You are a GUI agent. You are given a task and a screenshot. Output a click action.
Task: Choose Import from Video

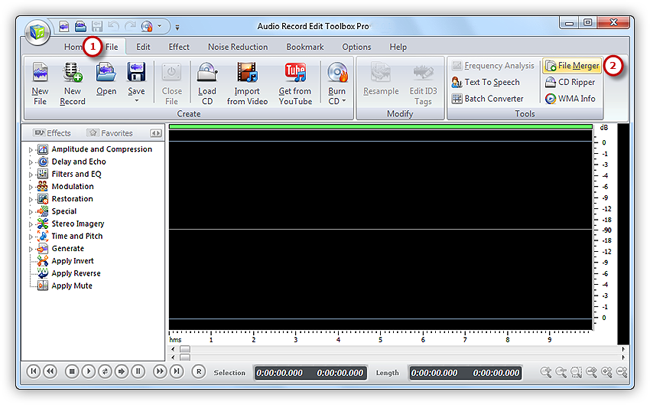coord(247,84)
